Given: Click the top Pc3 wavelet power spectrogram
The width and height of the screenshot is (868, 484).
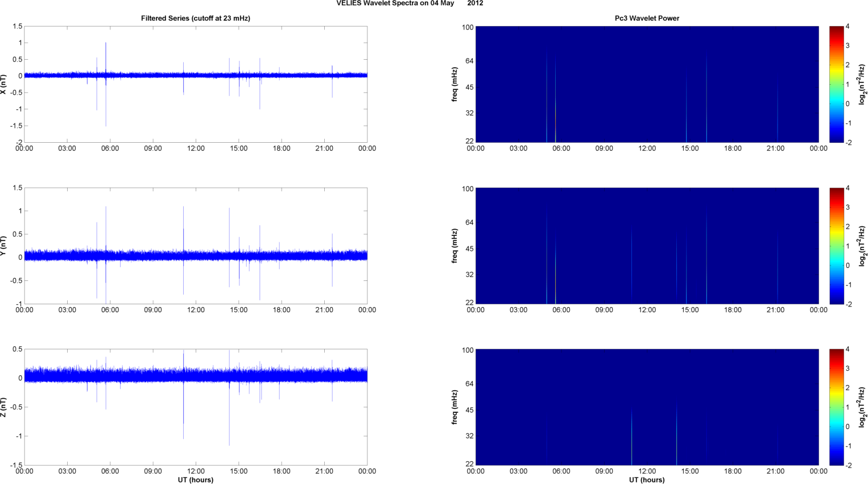Looking at the screenshot, I should pos(647,84).
